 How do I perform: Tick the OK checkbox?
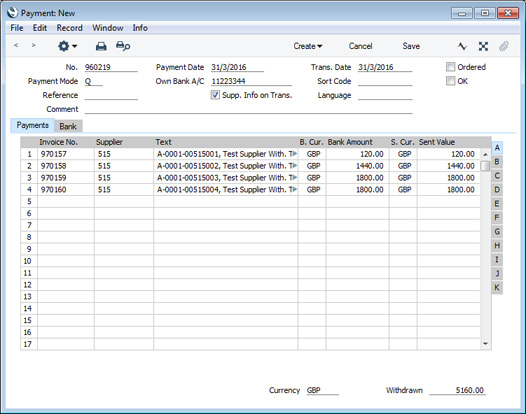[x=451, y=81]
